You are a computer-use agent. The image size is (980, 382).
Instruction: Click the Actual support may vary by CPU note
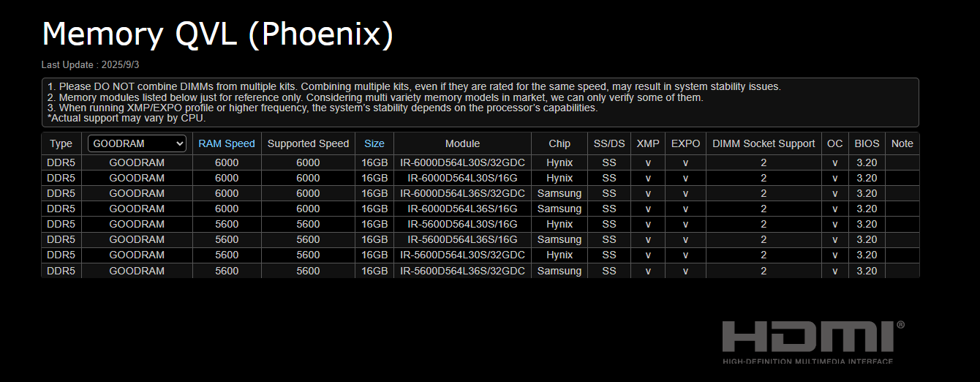point(127,118)
